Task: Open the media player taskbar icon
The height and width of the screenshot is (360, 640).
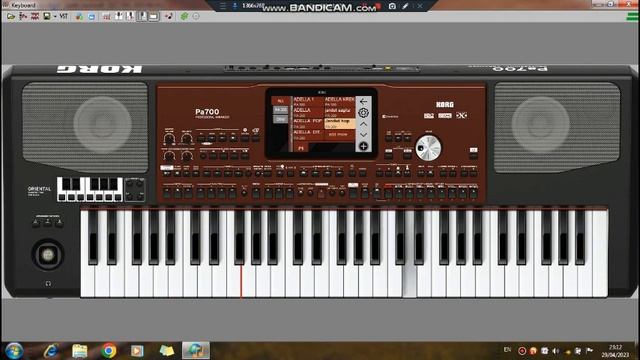Action: click(x=137, y=351)
